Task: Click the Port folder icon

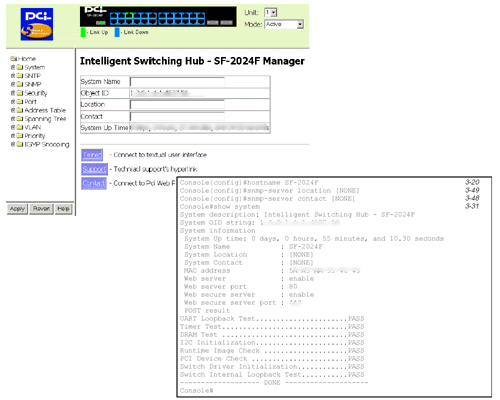Action: pos(20,102)
